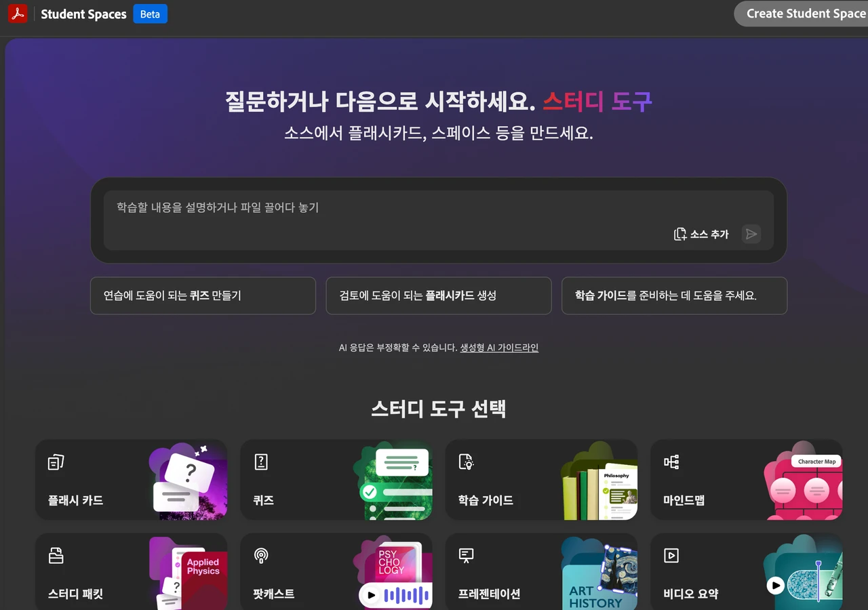
Task: Select the 플래시카드 생성 suggestion chip
Action: tap(439, 296)
